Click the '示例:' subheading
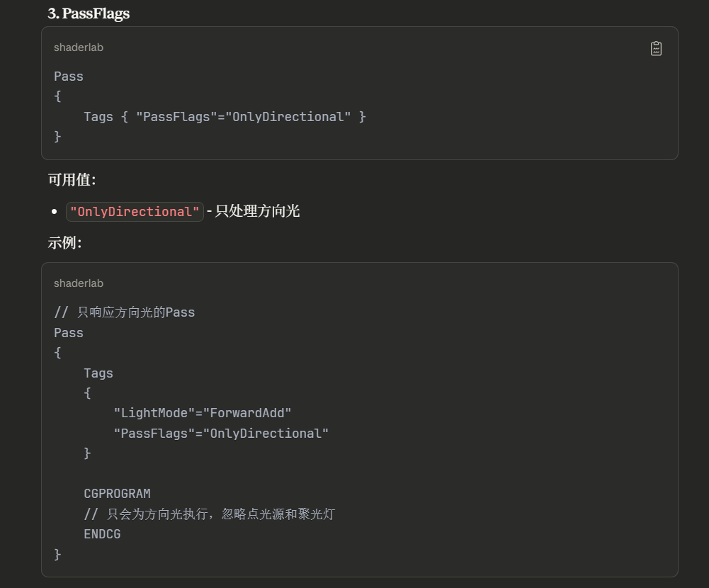 65,243
